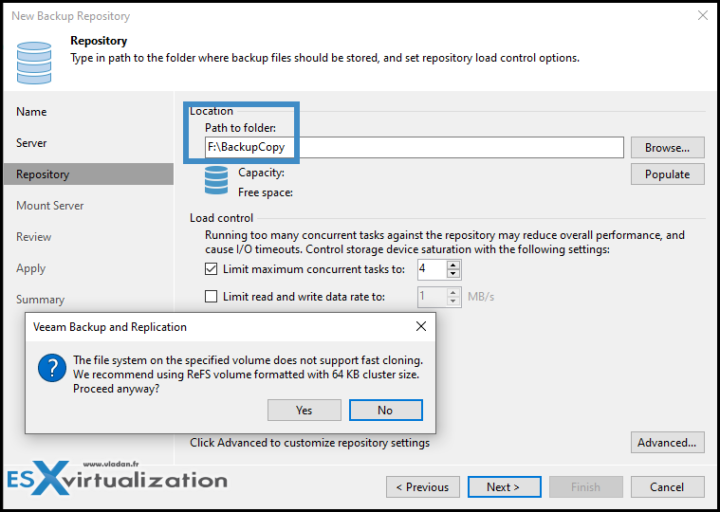Click the Browse... button
Viewport: 720px width, 512px height.
667,147
